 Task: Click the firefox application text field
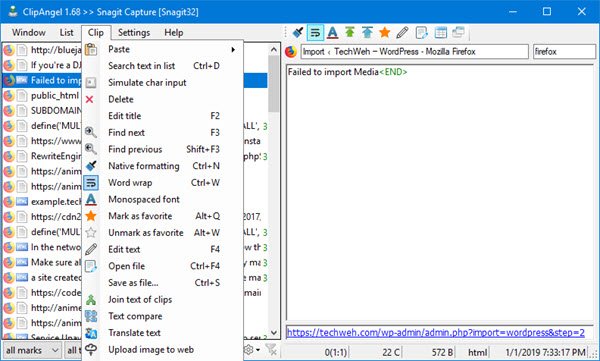pos(564,51)
